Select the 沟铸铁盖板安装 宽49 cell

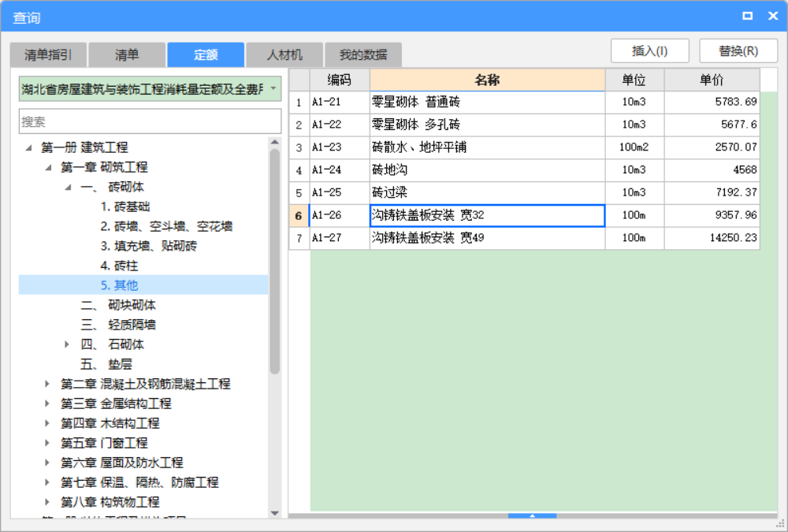[x=487, y=238]
